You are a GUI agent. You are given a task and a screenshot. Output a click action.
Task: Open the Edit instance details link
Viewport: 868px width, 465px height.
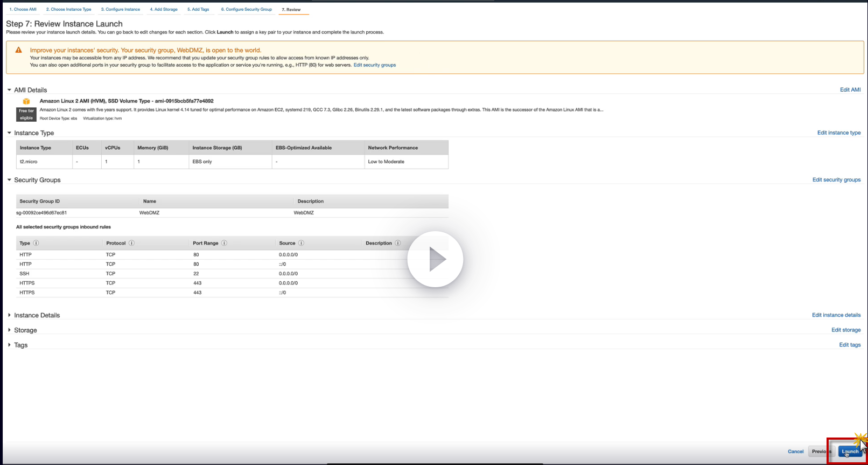click(x=836, y=315)
